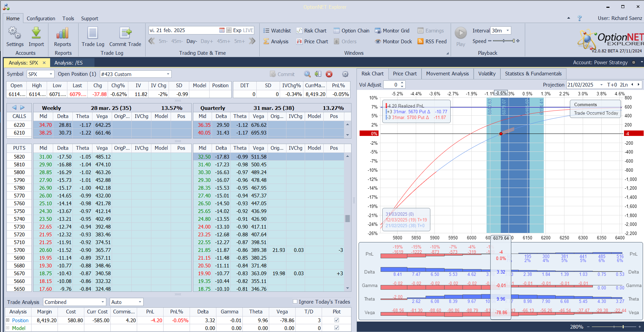644x332 pixels.
Task: Open the Account Power Strategy dropdown arrow
Action: [641, 63]
